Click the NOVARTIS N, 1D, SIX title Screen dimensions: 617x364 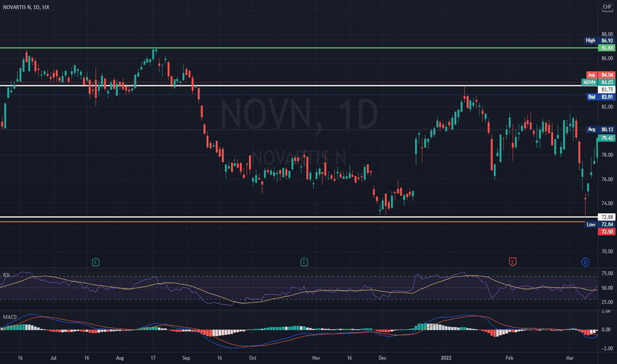tap(26, 7)
